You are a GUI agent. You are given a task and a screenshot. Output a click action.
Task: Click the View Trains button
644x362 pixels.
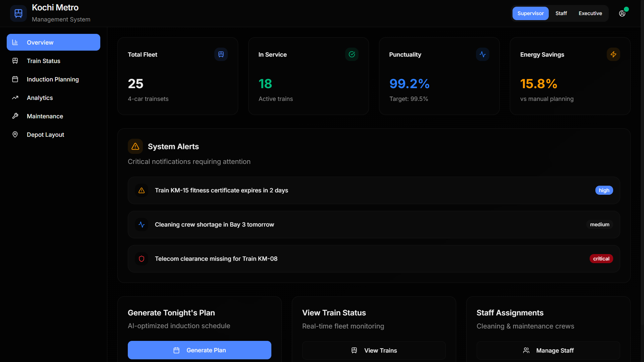[x=374, y=350]
